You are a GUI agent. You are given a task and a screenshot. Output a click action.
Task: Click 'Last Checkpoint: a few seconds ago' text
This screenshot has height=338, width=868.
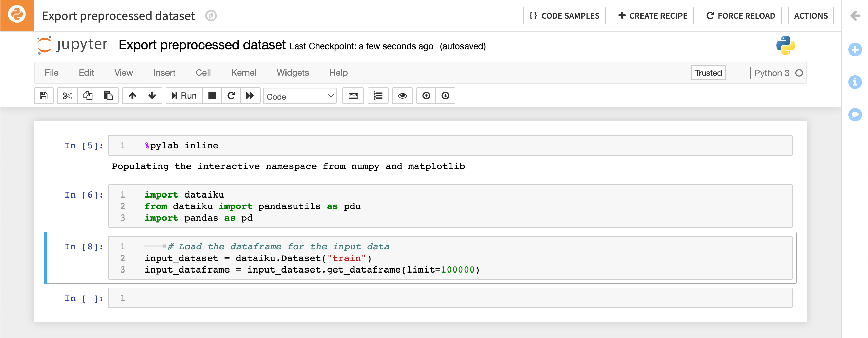361,46
